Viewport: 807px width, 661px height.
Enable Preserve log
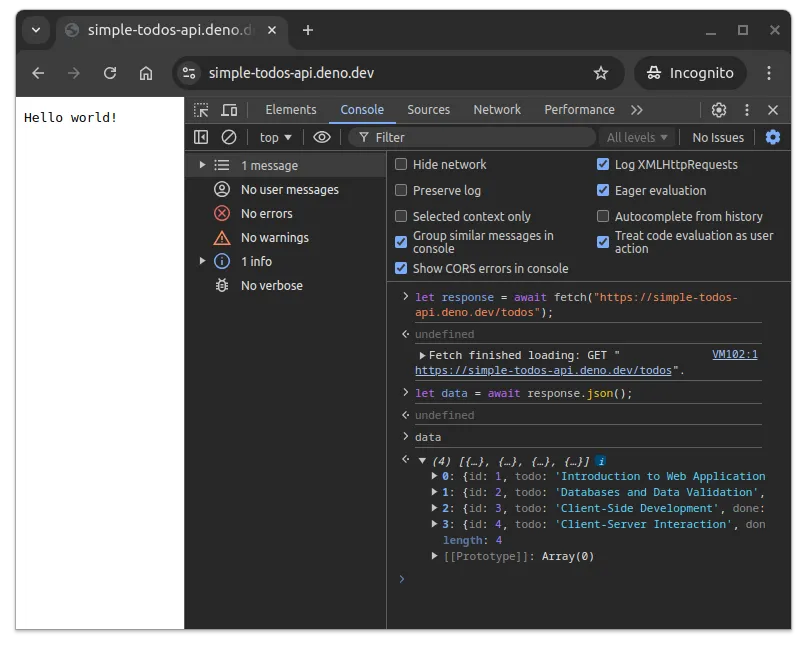(402, 190)
